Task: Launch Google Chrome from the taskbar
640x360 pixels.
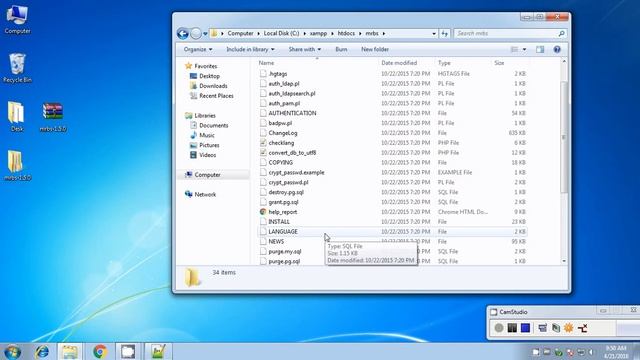Action: pos(100,351)
